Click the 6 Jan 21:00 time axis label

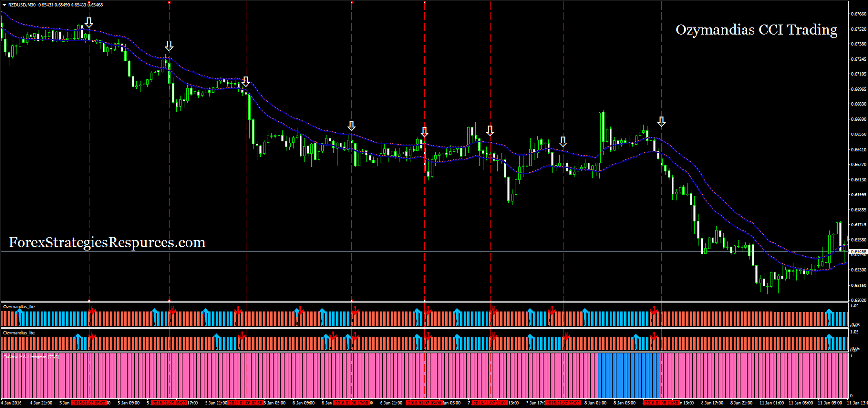pos(392,403)
